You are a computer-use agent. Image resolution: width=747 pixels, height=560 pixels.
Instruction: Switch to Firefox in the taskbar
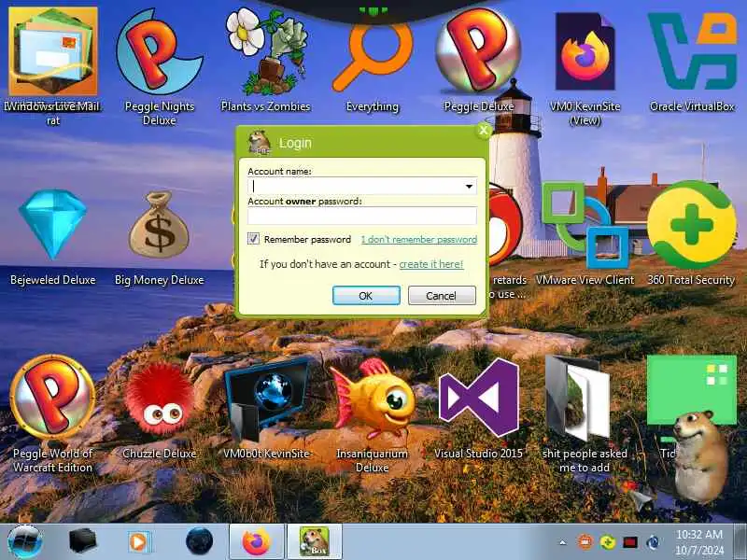(256, 541)
